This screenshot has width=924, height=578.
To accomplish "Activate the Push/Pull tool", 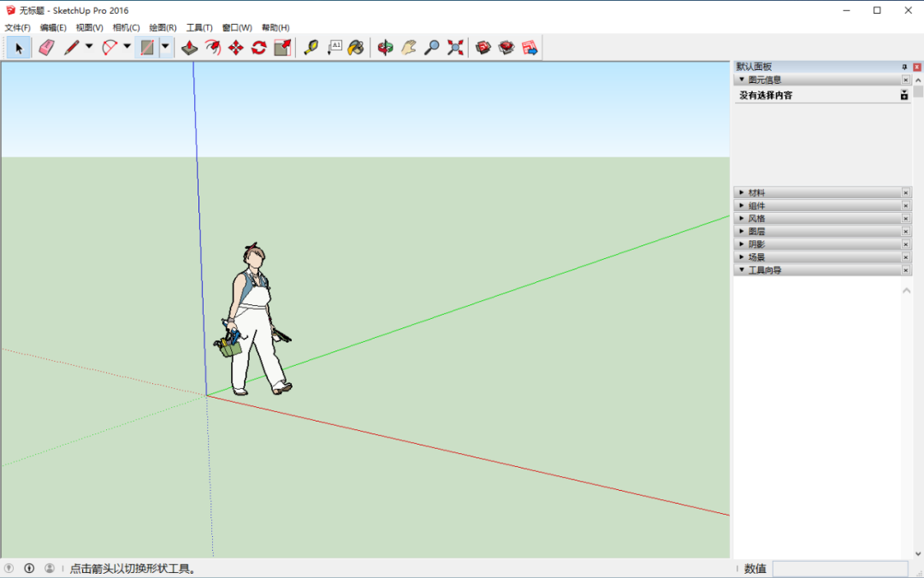I will click(189, 48).
